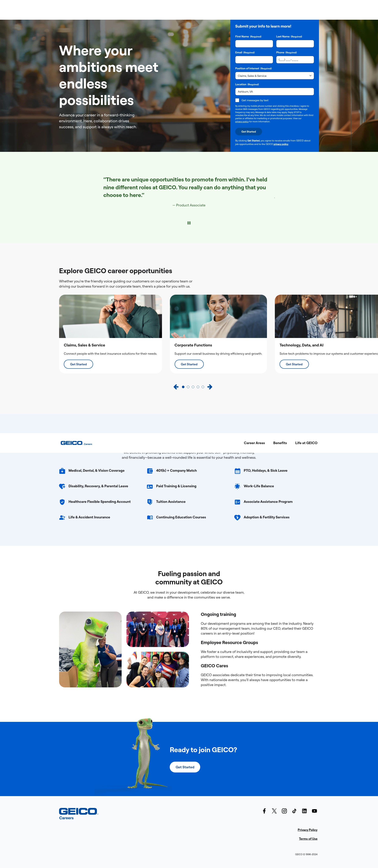Open the privacy policy link below the form button
378x868 pixels.
[x=281, y=144]
